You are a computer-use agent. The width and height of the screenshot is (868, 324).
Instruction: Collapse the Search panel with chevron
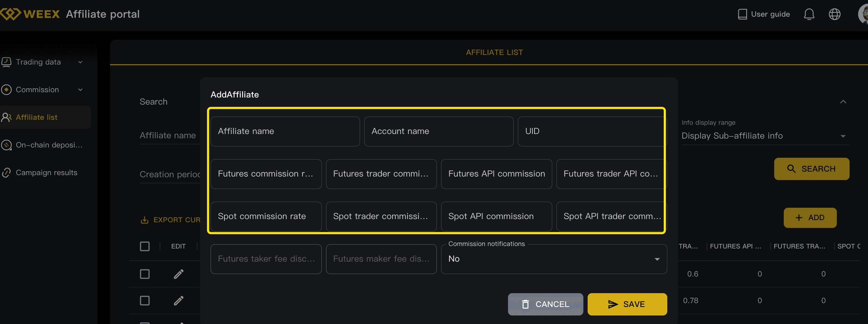click(843, 102)
